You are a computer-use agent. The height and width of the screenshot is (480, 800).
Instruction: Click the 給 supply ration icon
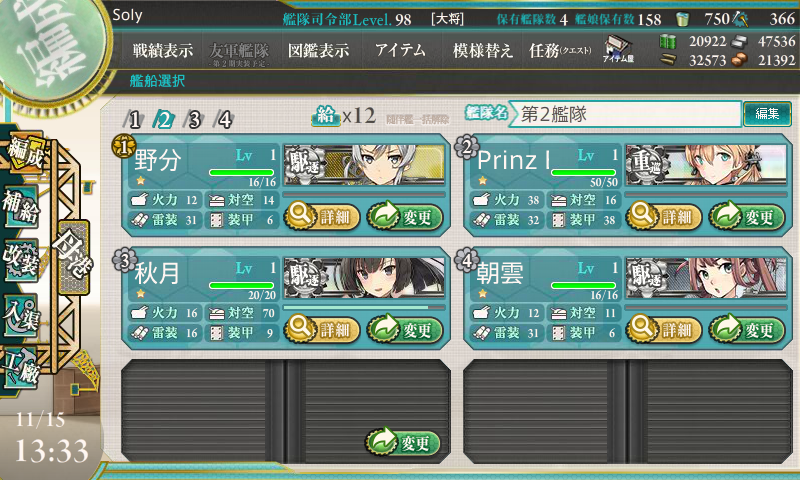[326, 115]
